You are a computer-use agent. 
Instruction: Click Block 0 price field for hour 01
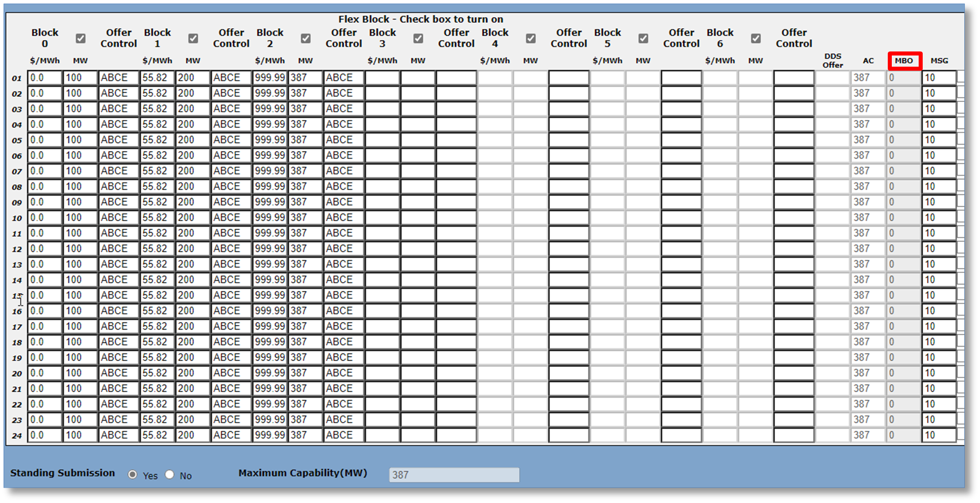tap(44, 78)
